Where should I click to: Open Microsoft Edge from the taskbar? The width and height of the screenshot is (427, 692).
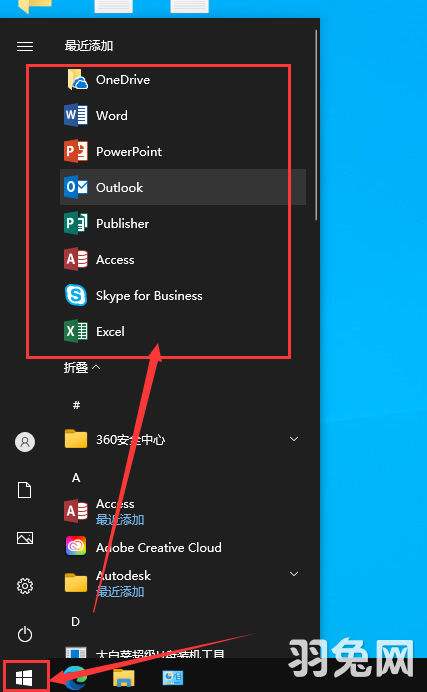[x=75, y=677]
